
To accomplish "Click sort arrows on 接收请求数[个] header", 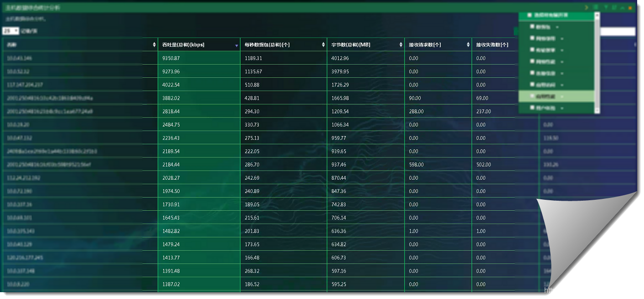I will pos(468,45).
